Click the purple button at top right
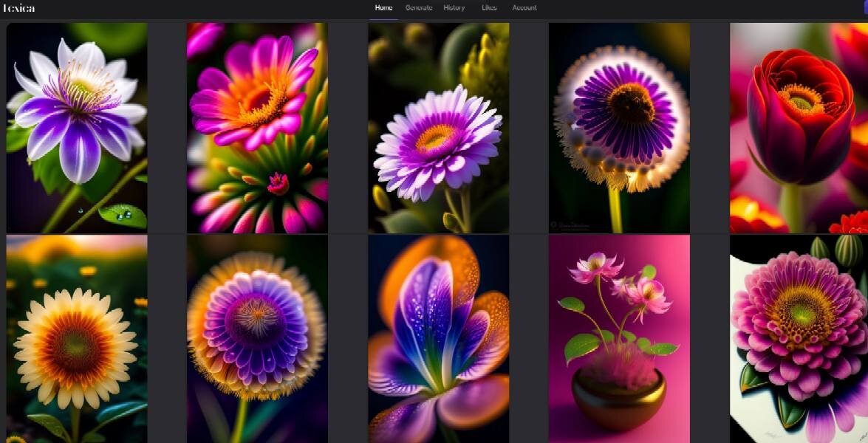 (865, 7)
